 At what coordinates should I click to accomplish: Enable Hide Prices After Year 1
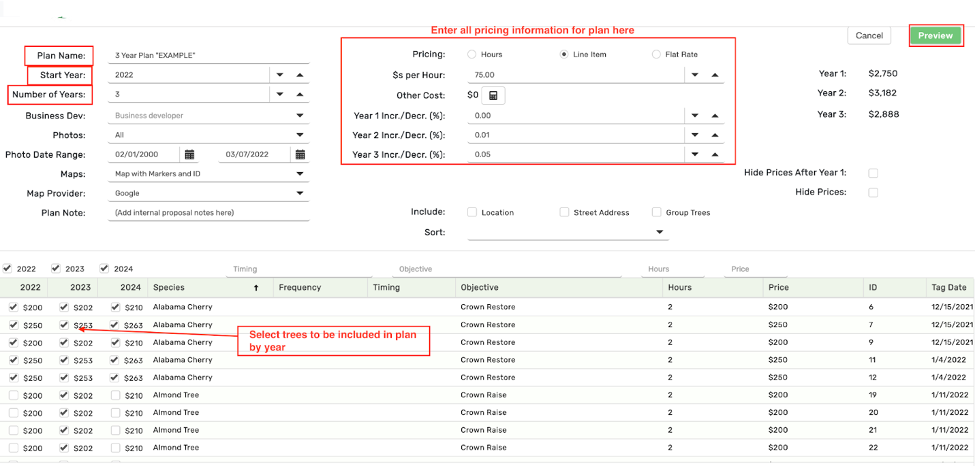pyautogui.click(x=873, y=173)
